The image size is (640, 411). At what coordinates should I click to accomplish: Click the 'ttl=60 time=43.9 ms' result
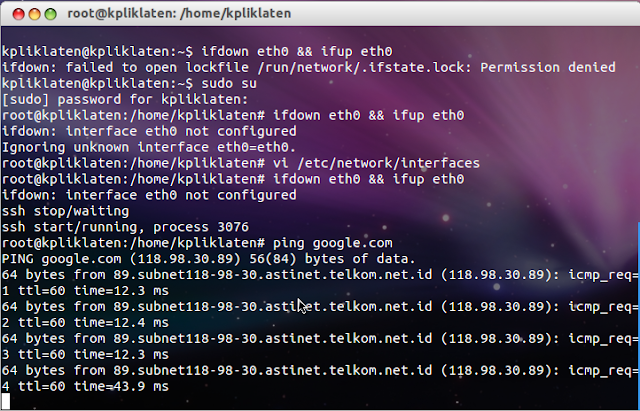(x=93, y=387)
